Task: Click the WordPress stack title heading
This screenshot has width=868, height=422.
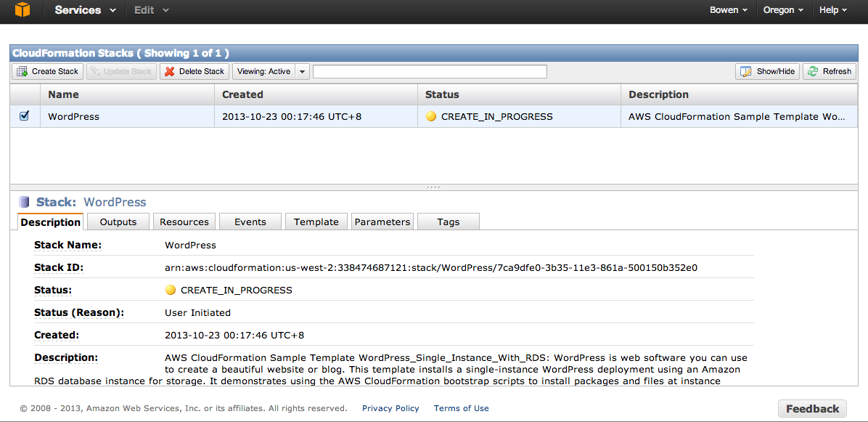Action: click(115, 202)
